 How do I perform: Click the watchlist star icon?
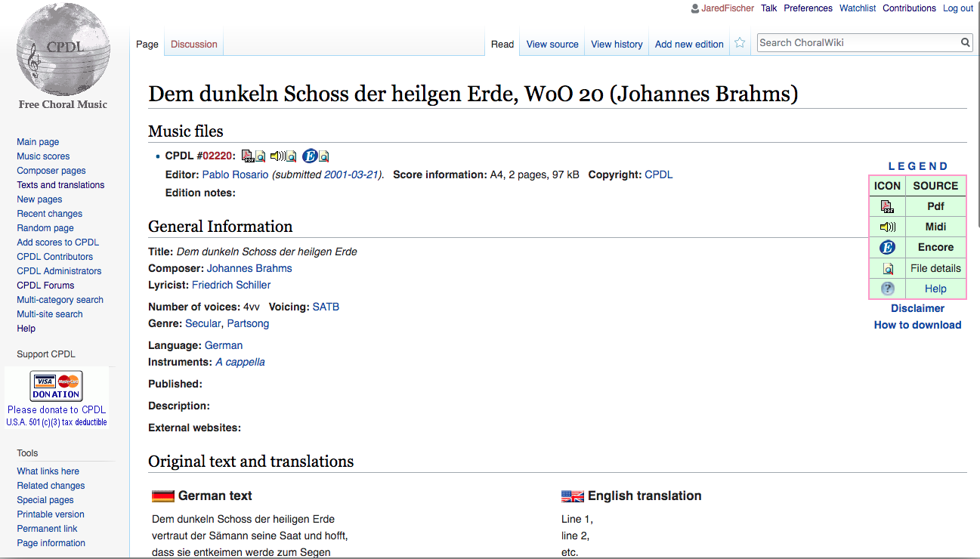pos(740,43)
